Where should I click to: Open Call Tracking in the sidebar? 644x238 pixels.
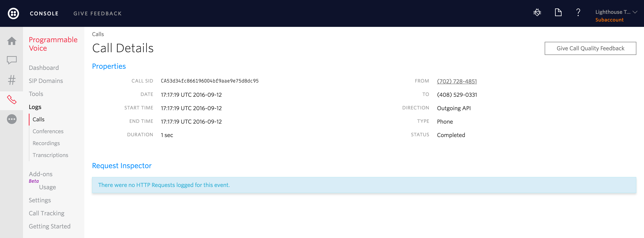[x=47, y=213]
